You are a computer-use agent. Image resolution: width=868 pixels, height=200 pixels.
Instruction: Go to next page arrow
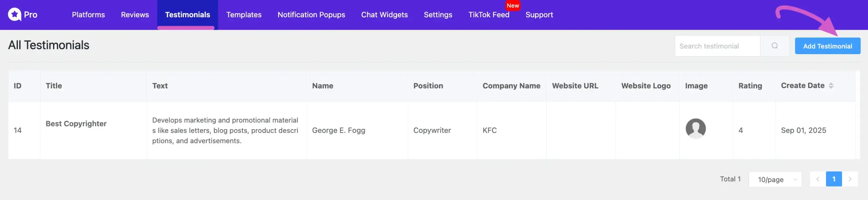pyautogui.click(x=850, y=179)
